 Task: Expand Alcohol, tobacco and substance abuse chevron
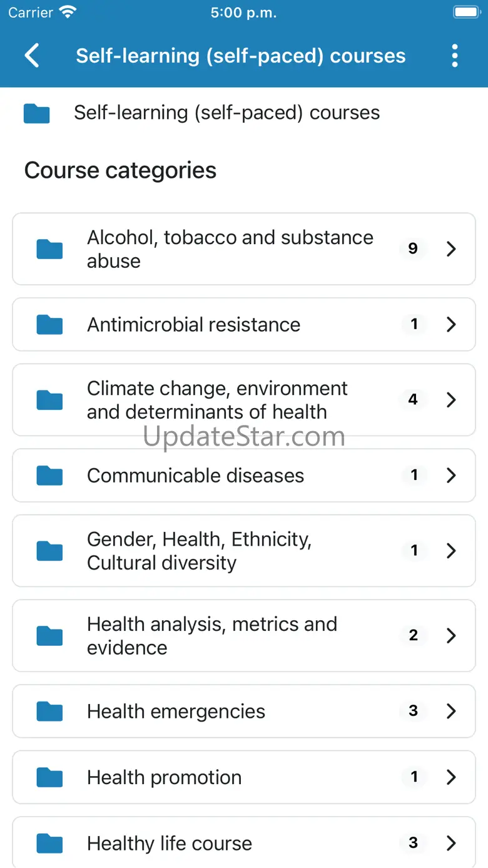(451, 249)
